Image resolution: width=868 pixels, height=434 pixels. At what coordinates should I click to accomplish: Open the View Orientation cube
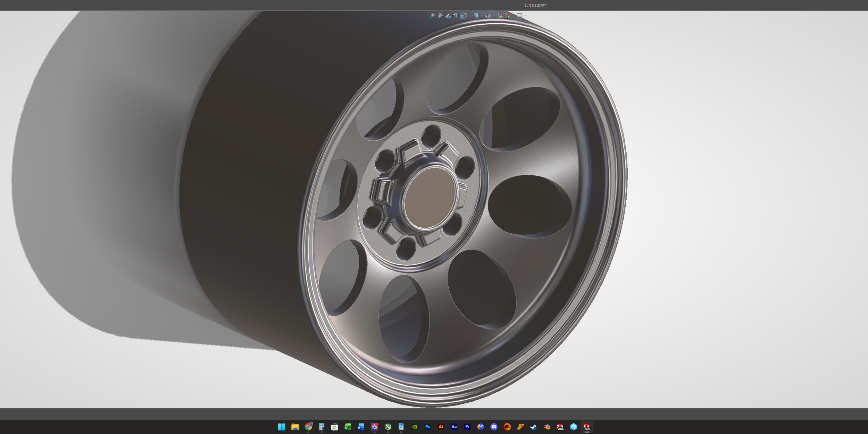click(x=464, y=16)
